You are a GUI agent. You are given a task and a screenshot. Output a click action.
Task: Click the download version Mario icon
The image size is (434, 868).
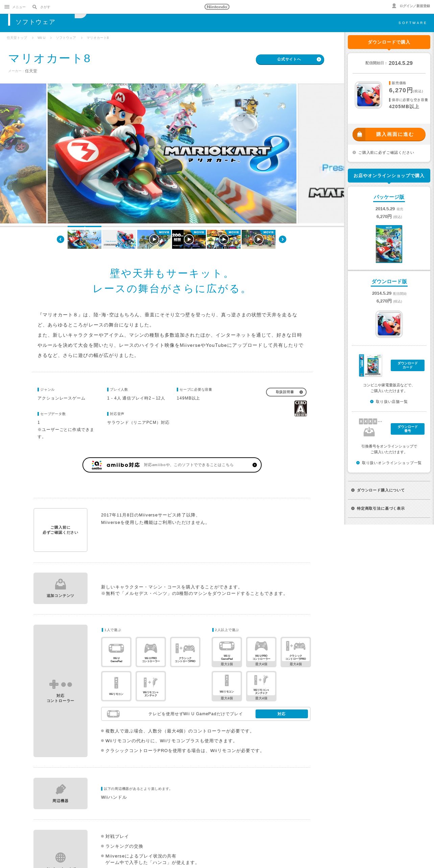point(389,324)
